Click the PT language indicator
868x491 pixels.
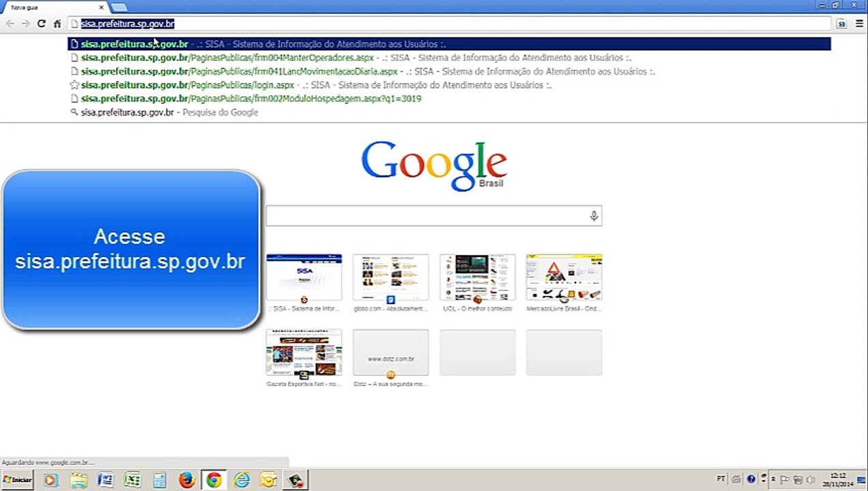[x=721, y=479]
